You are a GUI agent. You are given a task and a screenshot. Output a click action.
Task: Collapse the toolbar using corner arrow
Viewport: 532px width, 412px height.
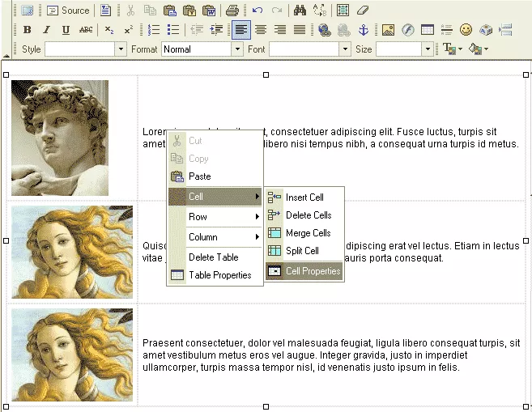(x=6, y=56)
